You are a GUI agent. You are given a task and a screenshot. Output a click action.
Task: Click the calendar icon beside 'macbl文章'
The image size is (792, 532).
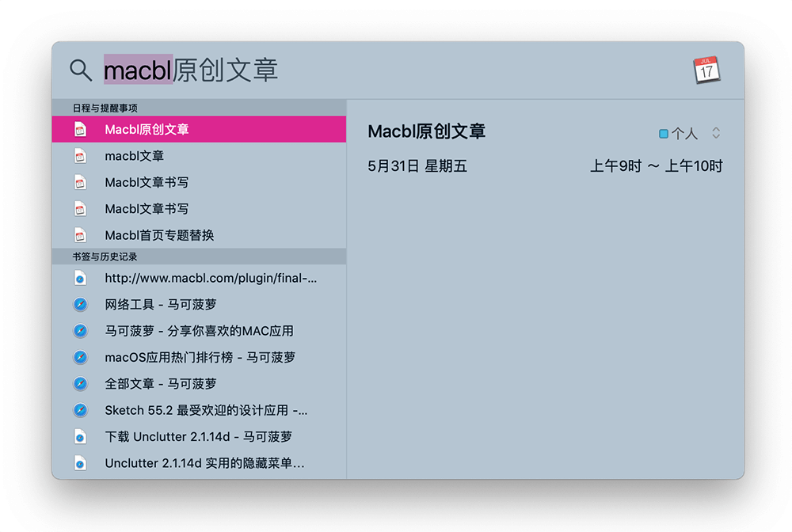tap(80, 156)
